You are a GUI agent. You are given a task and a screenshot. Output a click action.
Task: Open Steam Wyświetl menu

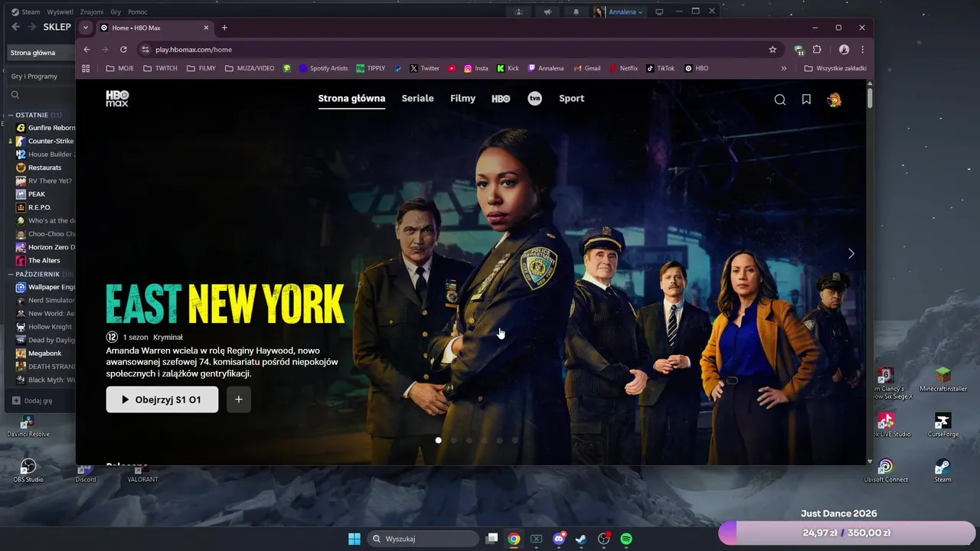tap(60, 11)
